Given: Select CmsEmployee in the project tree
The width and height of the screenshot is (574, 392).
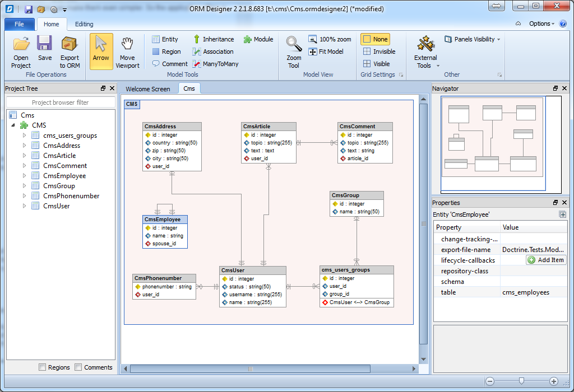Looking at the screenshot, I should coord(64,175).
